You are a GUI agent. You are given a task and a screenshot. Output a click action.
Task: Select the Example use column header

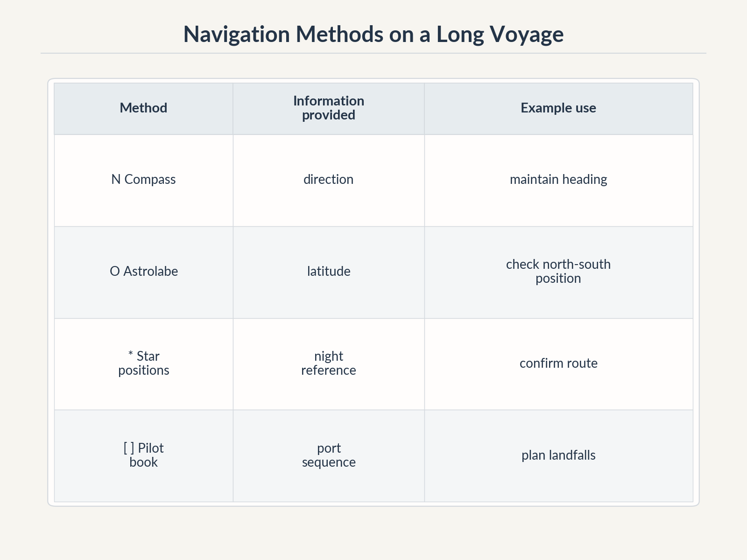point(558,109)
